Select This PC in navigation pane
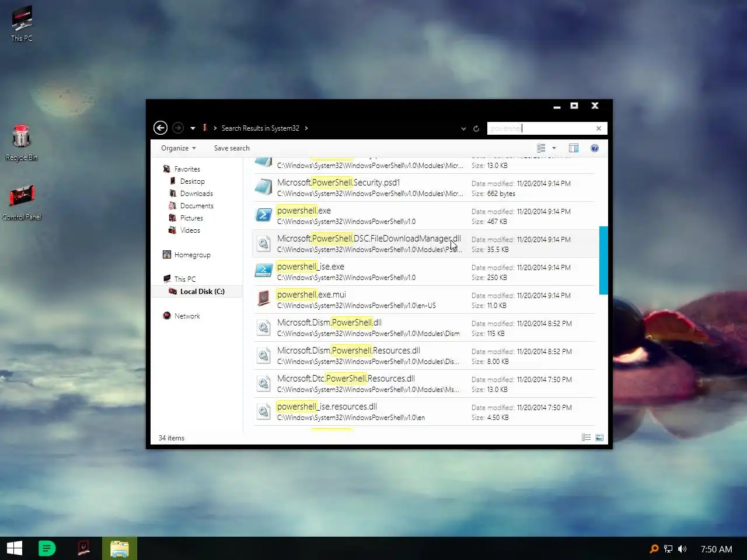Screen dimensions: 747x560 [x=184, y=279]
